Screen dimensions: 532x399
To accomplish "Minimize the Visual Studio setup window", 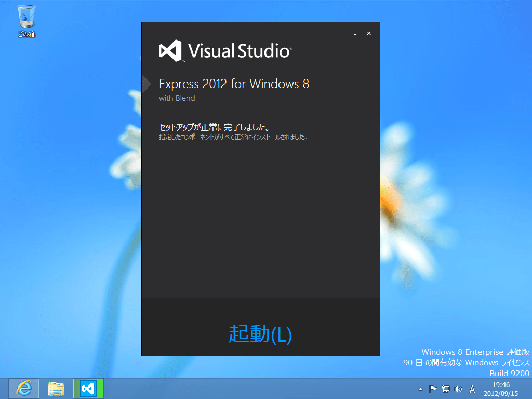I will (355, 34).
